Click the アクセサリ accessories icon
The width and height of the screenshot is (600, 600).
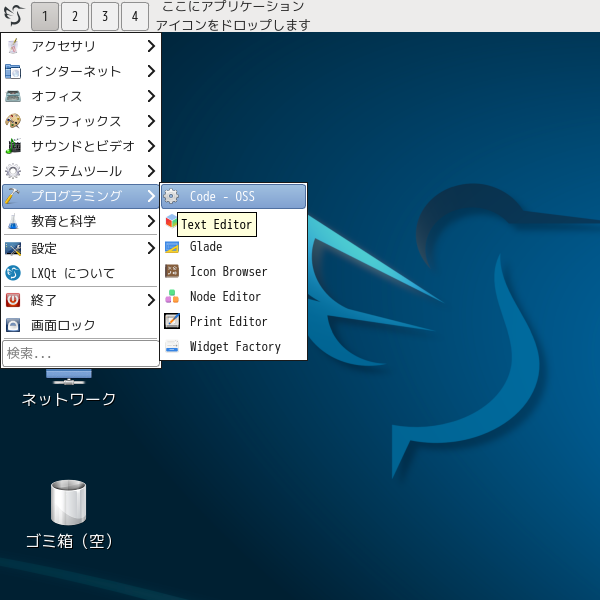pos(13,46)
